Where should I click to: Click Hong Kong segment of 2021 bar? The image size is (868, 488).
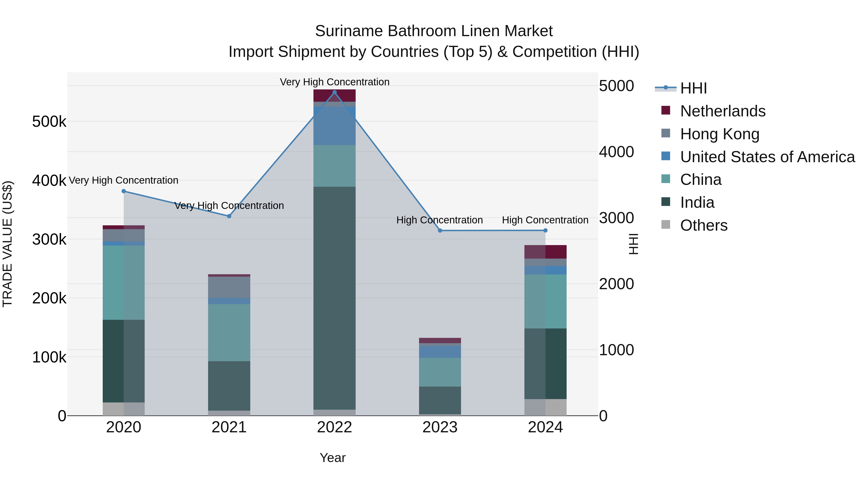229,287
